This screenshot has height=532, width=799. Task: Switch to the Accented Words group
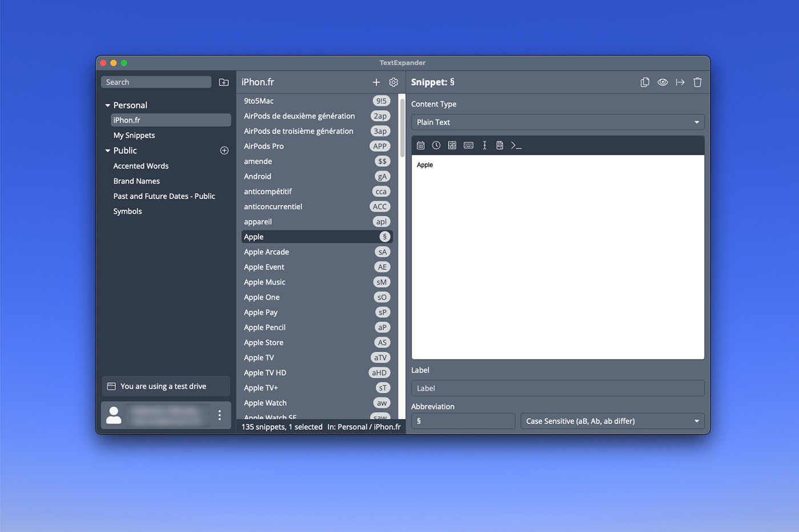(x=140, y=166)
